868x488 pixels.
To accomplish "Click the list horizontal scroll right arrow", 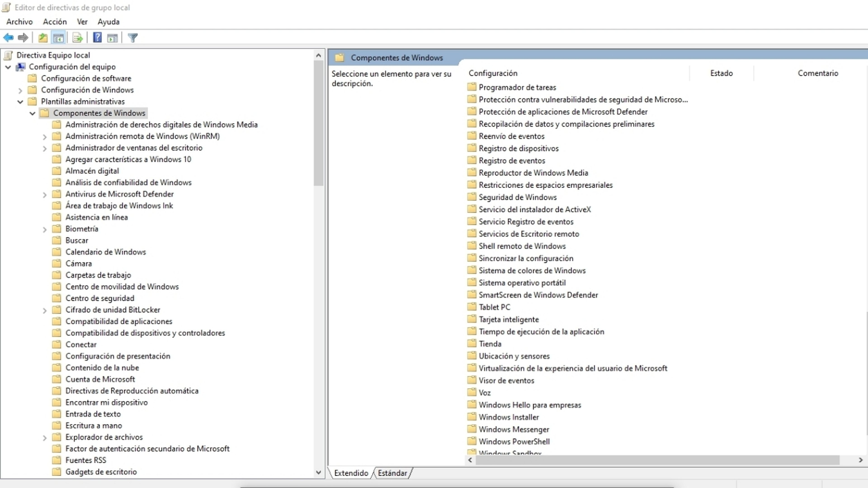I will point(861,460).
